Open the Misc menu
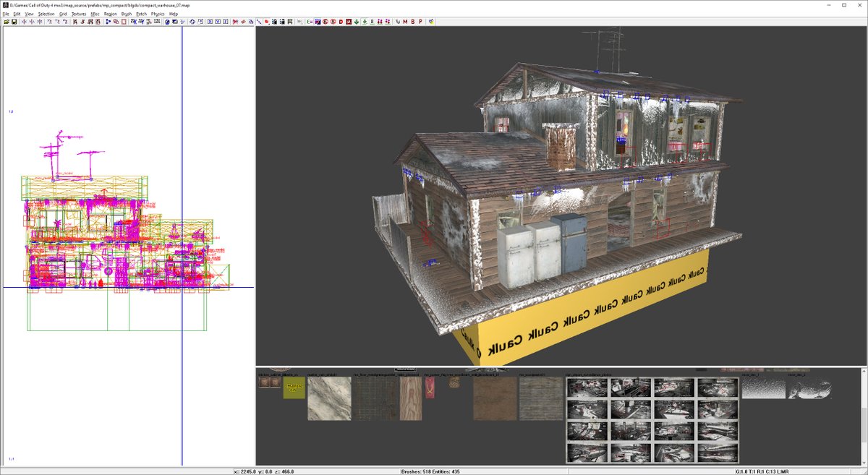Image resolution: width=868 pixels, height=475 pixels. click(x=95, y=14)
